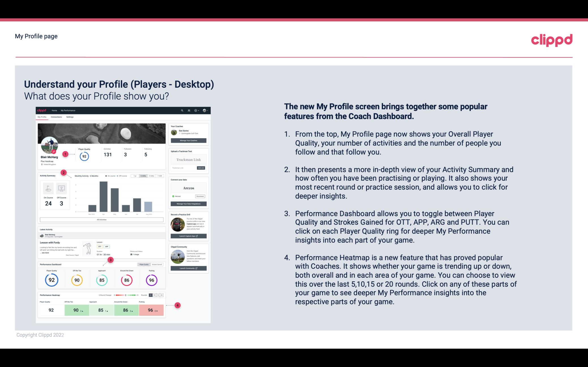This screenshot has height=367, width=588.
Task: Open My Profile tab in navigation
Action: [x=42, y=117]
